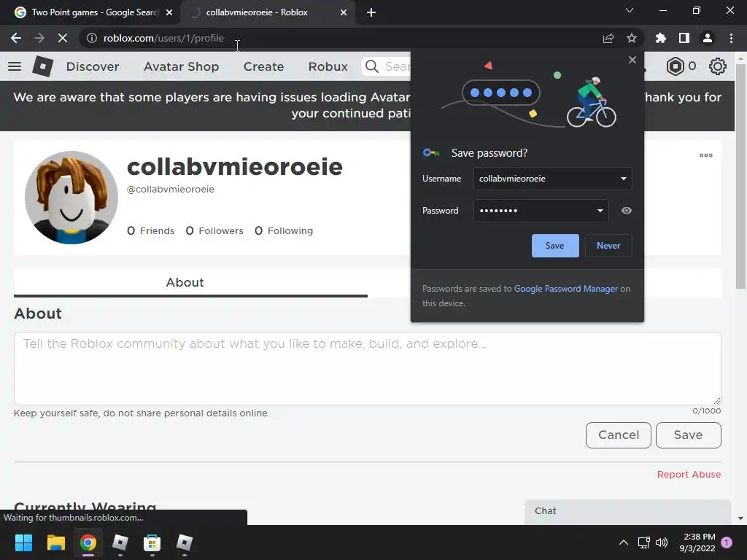747x560 pixels.
Task: Open a new browser tab
Action: [x=371, y=12]
